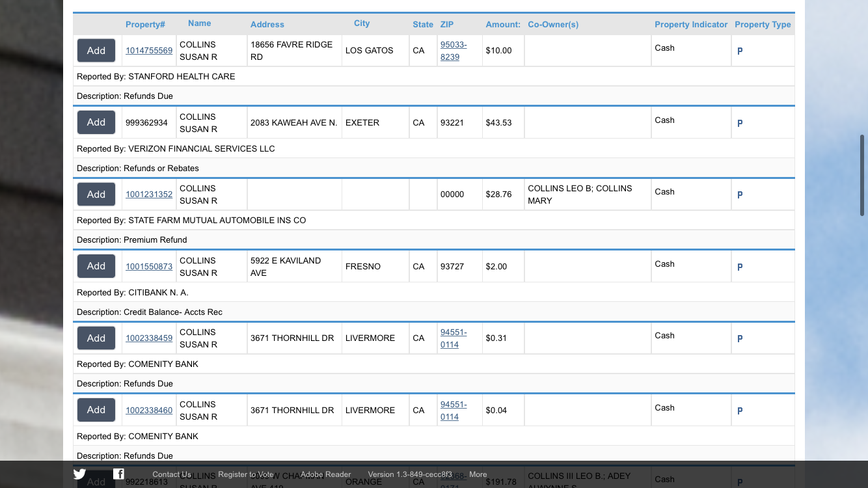This screenshot has height=488, width=868.
Task: Click Reported By: VERIZON FINANCIAL SERVICES LLC
Action: [x=176, y=149]
